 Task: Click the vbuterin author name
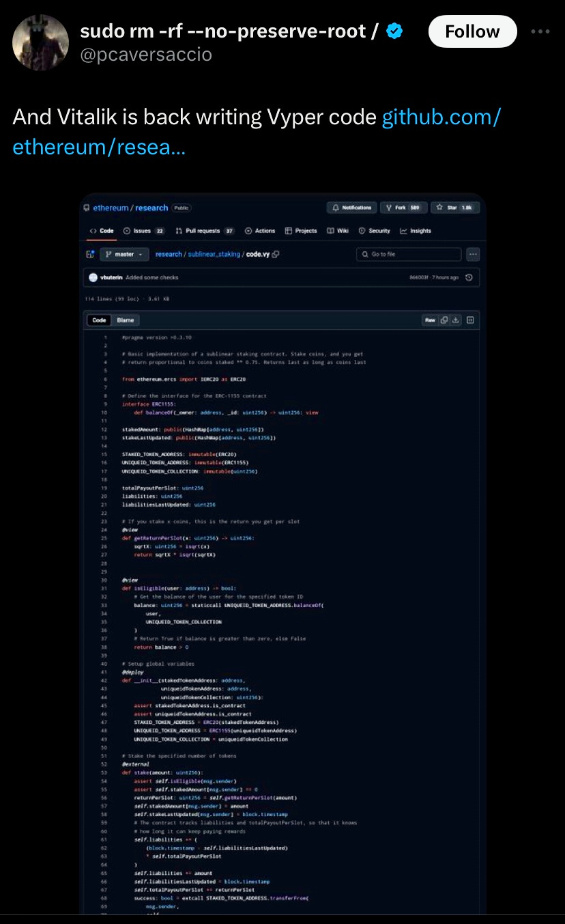[x=111, y=277]
